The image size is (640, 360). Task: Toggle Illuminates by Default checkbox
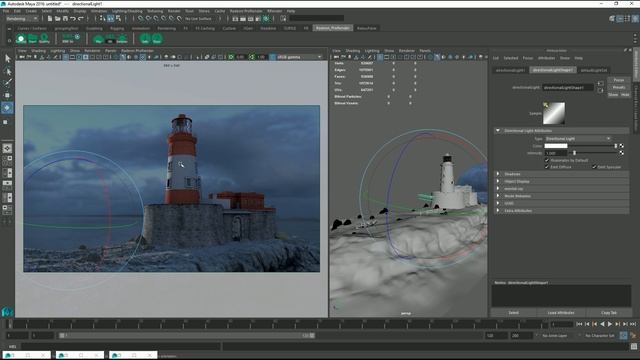(x=547, y=160)
